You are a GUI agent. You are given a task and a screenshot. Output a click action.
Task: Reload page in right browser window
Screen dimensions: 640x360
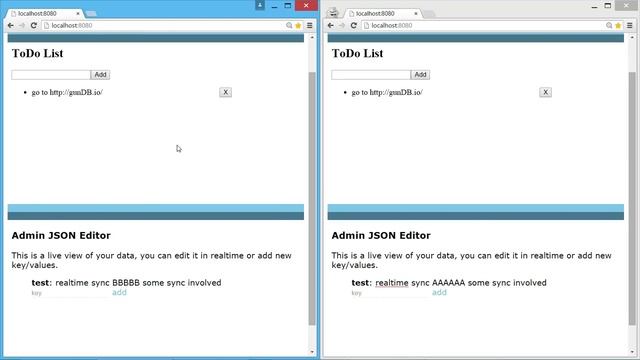[x=354, y=25]
